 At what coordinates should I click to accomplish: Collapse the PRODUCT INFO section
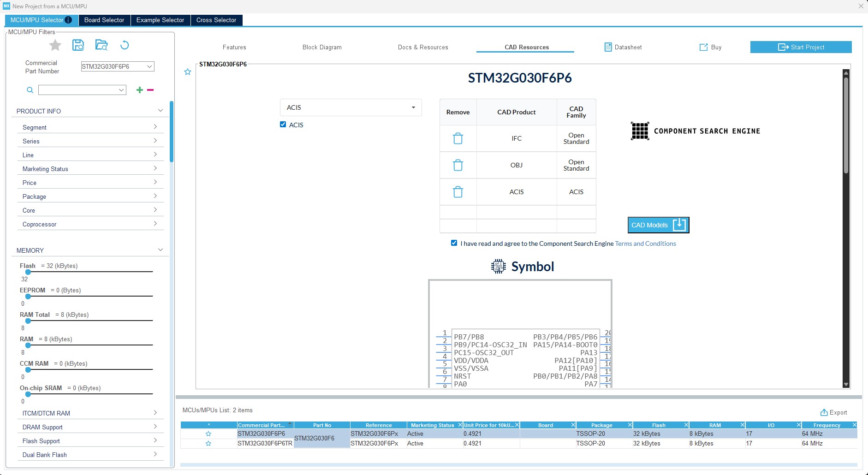point(161,111)
